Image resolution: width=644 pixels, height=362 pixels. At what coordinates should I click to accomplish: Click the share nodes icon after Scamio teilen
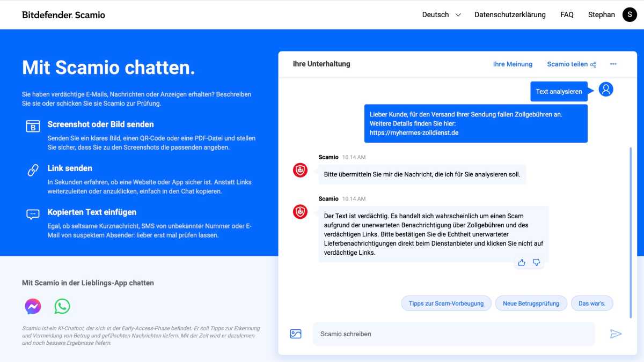pos(593,64)
